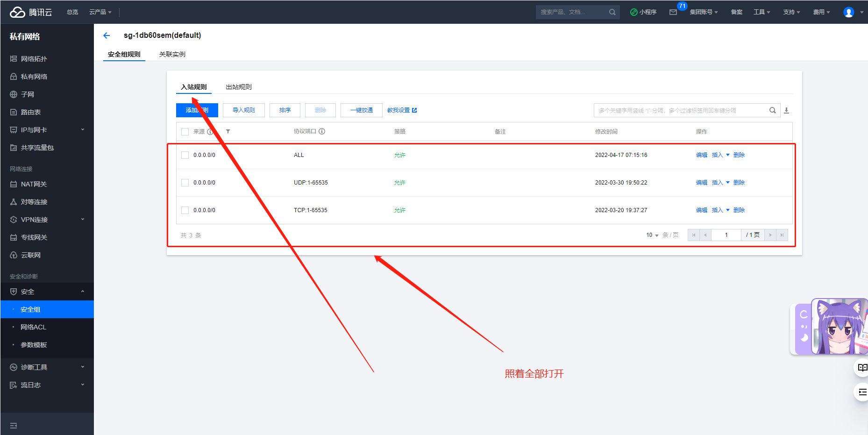The image size is (868, 435).
Task: Click the rules keyword search field
Action: [x=682, y=110]
